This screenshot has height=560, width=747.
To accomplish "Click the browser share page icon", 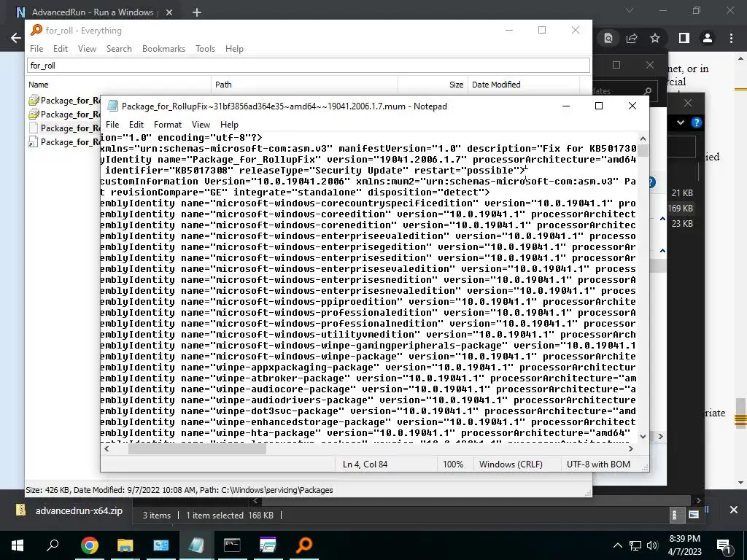I will click(x=632, y=38).
